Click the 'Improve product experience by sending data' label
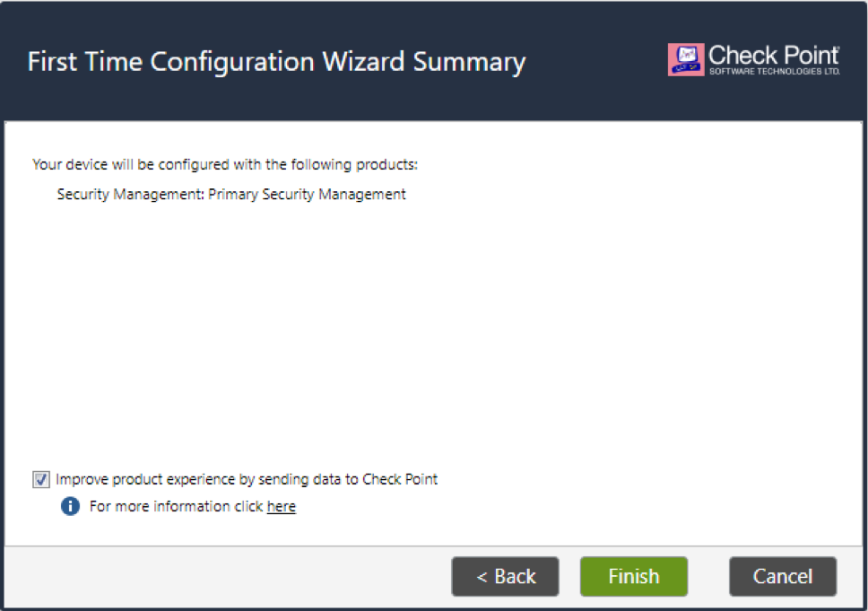Screen dimensions: 868x611 [247, 479]
